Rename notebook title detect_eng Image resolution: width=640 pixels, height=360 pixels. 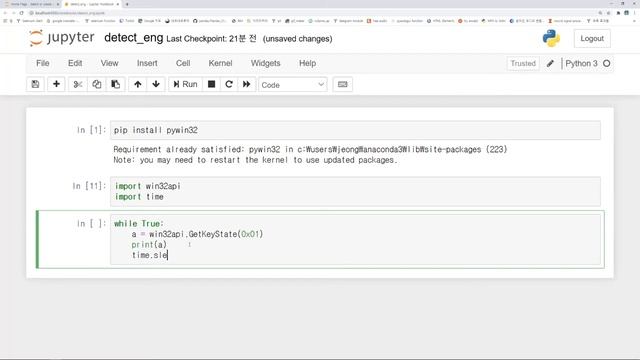[x=133, y=38]
